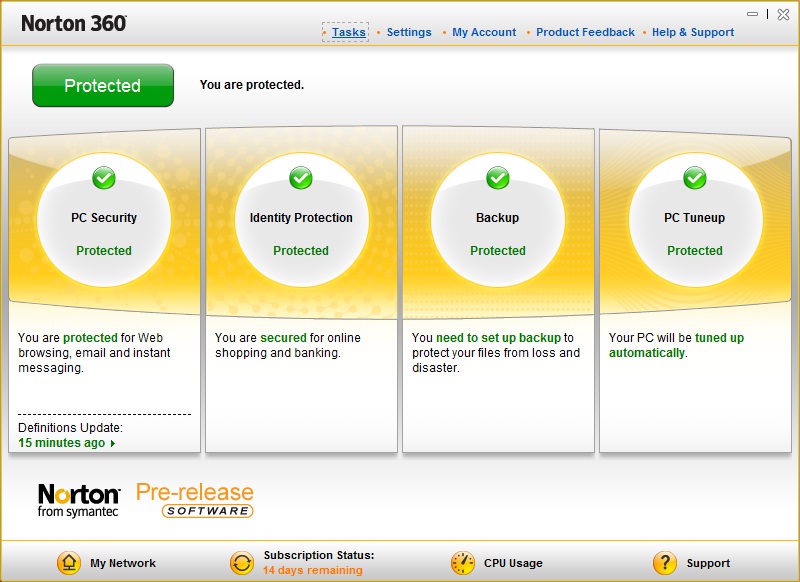Screen dimensions: 800x582
Task: Click '14 days remaining' subscription text
Action: click(x=313, y=570)
